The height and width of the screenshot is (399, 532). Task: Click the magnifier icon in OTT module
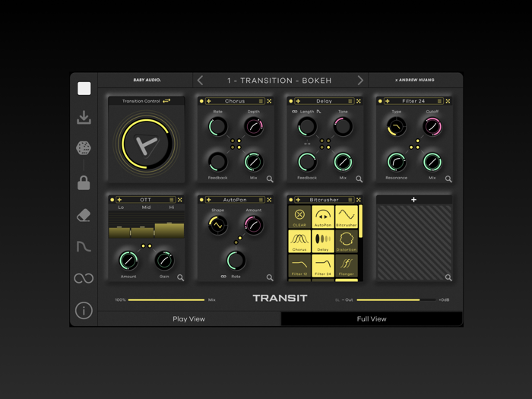coord(181,277)
